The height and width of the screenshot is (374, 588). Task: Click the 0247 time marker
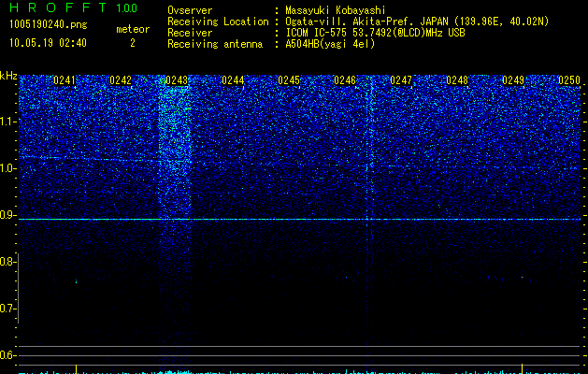click(x=400, y=80)
